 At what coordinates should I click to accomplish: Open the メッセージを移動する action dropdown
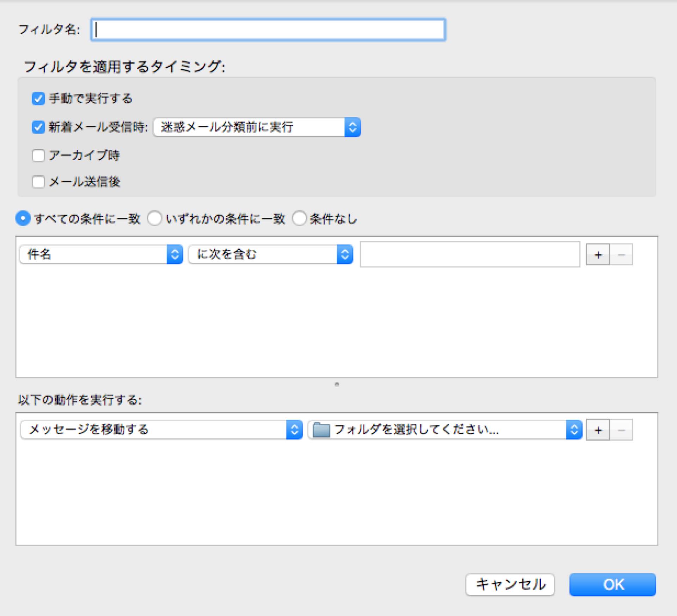point(161,430)
